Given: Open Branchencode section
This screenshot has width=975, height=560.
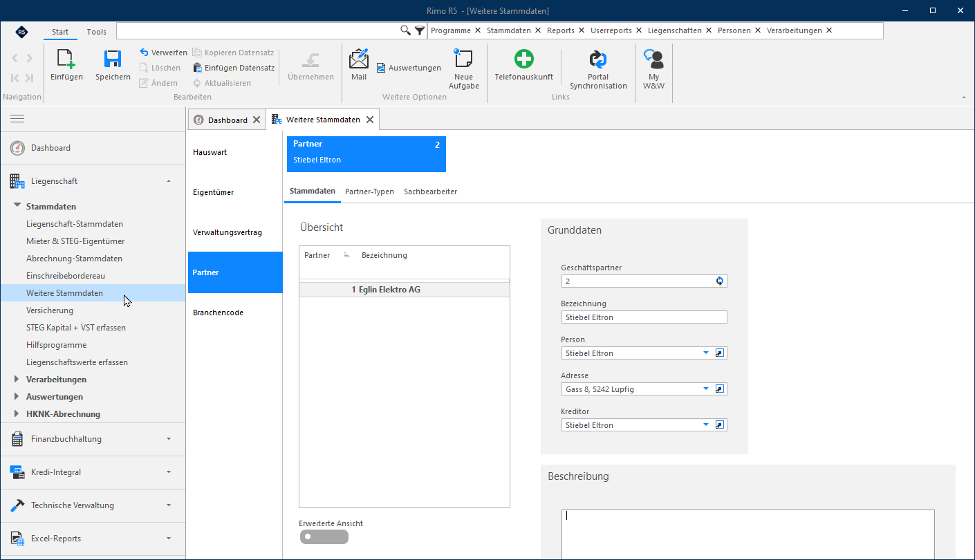Looking at the screenshot, I should click(235, 312).
